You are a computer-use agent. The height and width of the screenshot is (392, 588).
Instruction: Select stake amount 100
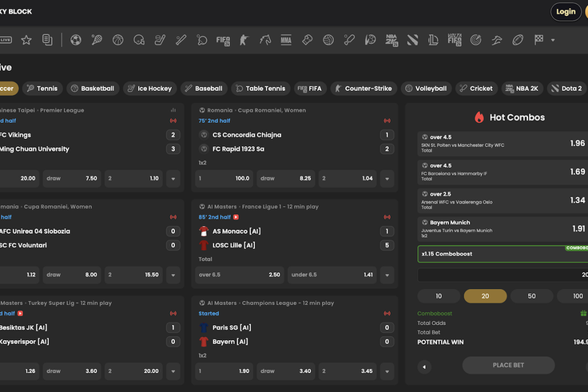573,296
